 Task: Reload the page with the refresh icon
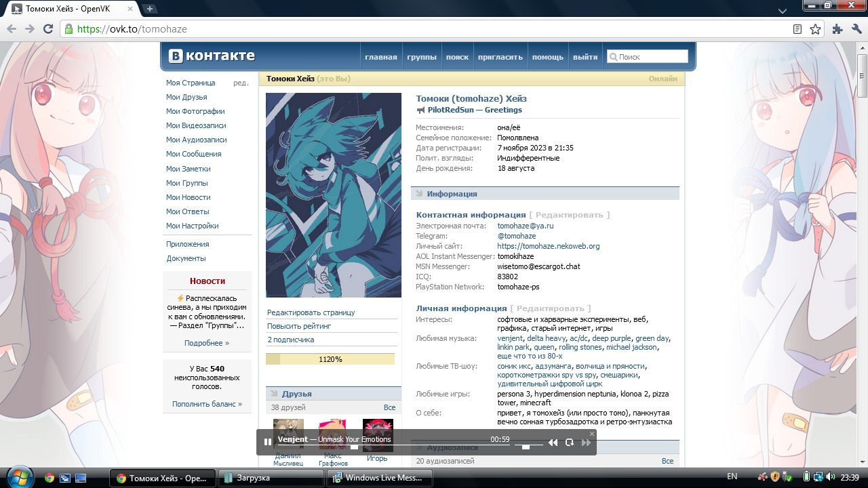[48, 29]
